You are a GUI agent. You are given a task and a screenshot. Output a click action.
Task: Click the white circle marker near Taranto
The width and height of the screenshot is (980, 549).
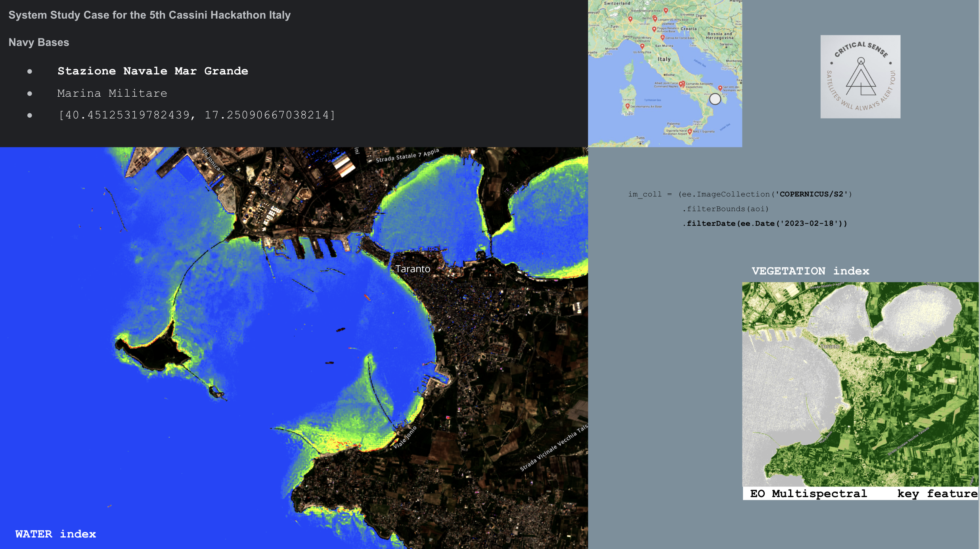pyautogui.click(x=715, y=99)
